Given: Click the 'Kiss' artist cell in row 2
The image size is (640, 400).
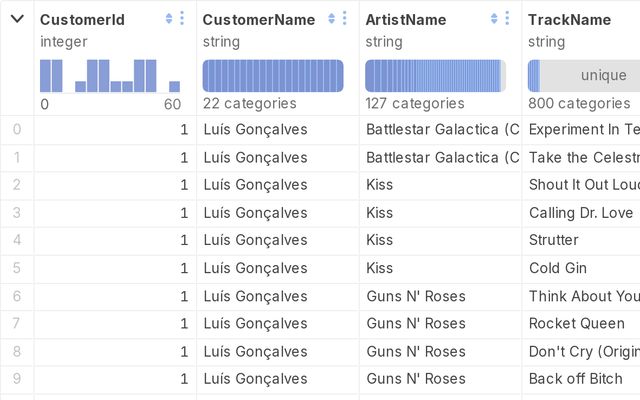Looking at the screenshot, I should pyautogui.click(x=380, y=185).
